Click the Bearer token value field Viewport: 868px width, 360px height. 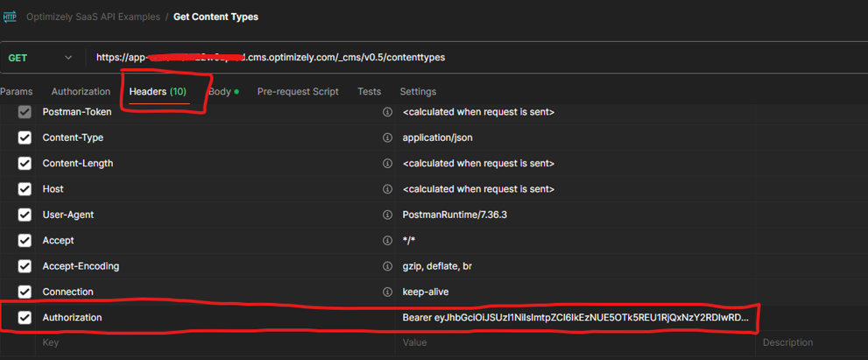point(575,318)
